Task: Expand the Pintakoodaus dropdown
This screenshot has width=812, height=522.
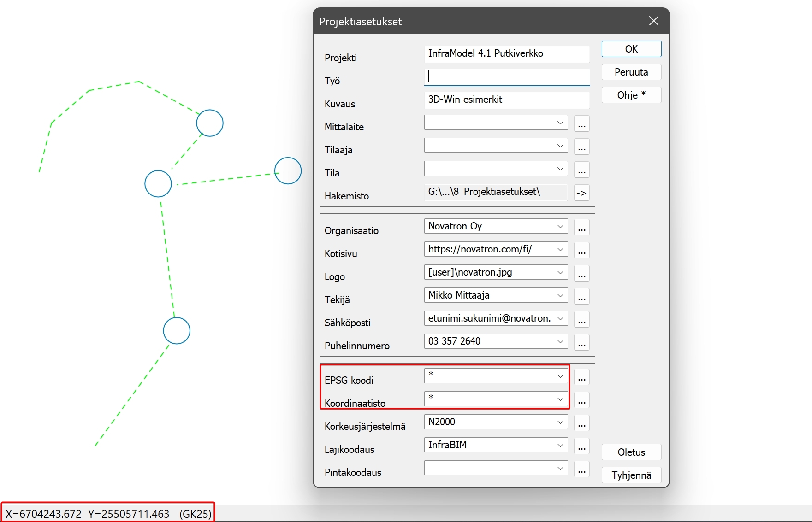Action: pyautogui.click(x=560, y=468)
